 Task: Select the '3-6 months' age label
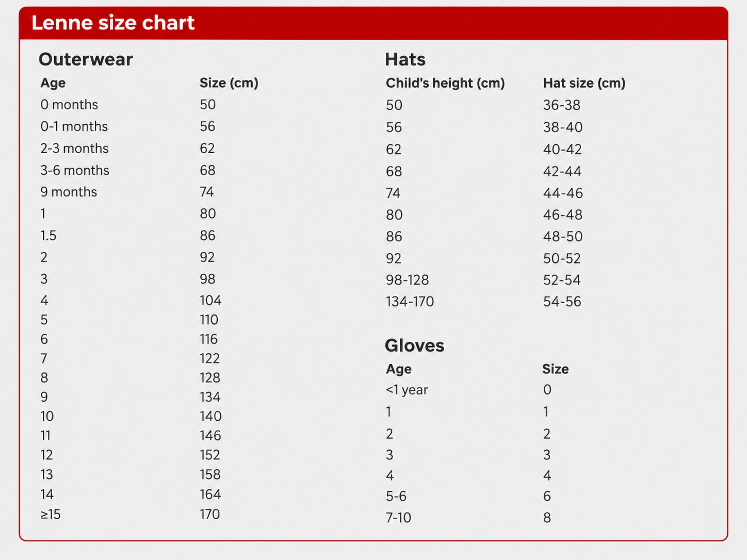[x=75, y=170]
